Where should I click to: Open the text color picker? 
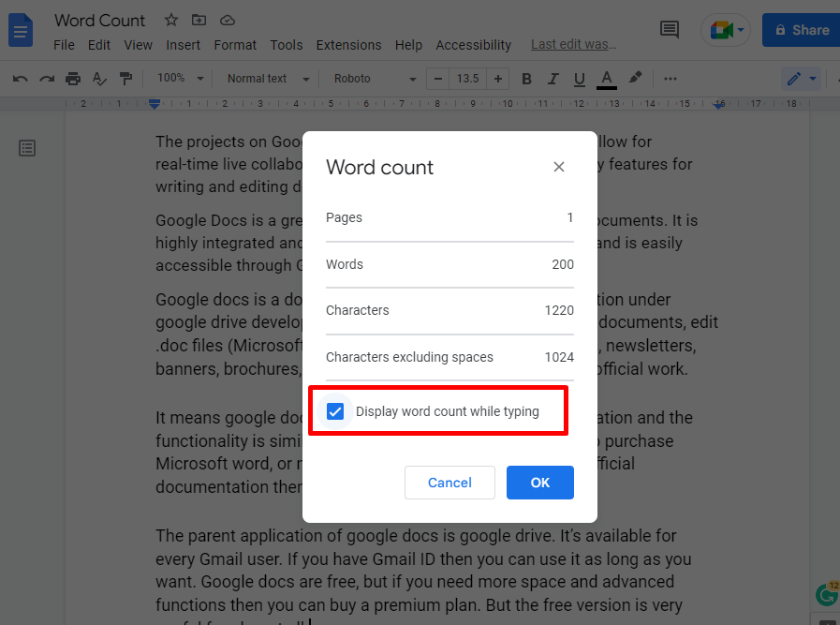pyautogui.click(x=607, y=79)
